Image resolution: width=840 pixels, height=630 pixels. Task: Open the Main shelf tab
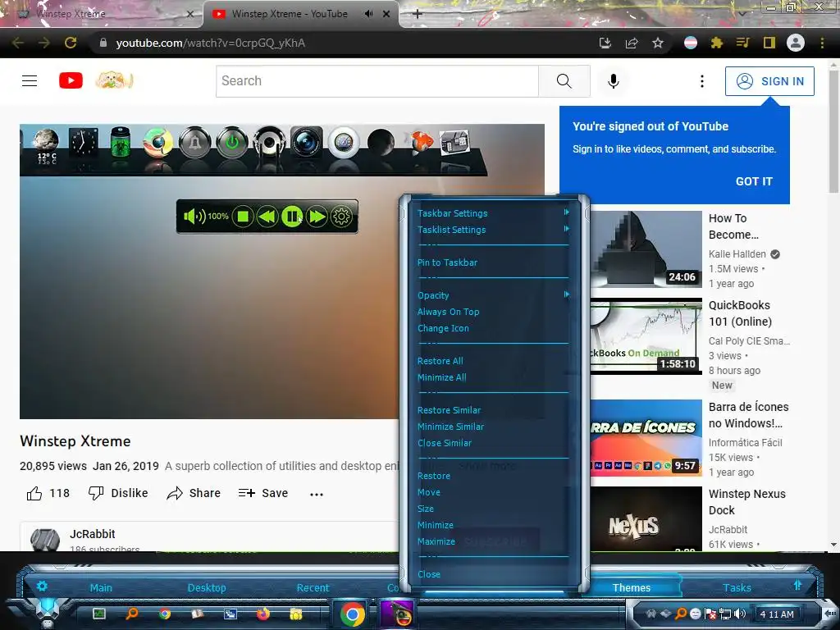click(x=101, y=587)
